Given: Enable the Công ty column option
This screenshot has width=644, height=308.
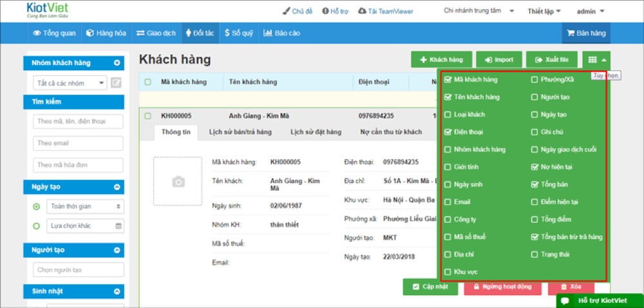Looking at the screenshot, I should [x=448, y=219].
